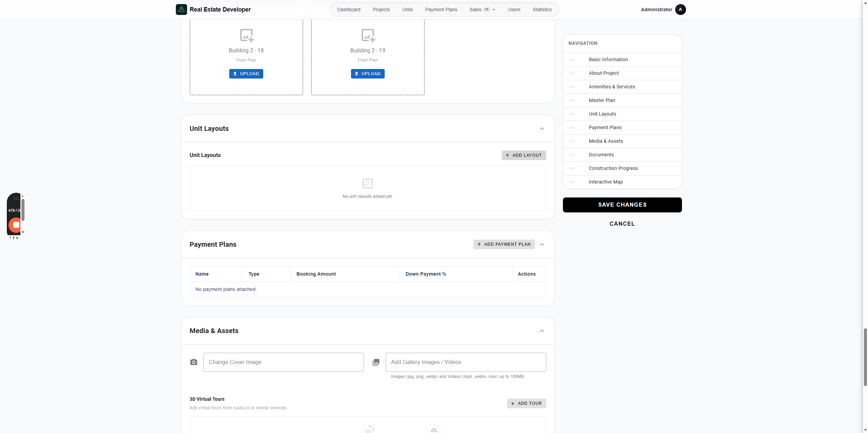This screenshot has height=433, width=868.
Task: Click the Booking Amount column header
Action: tap(345, 274)
